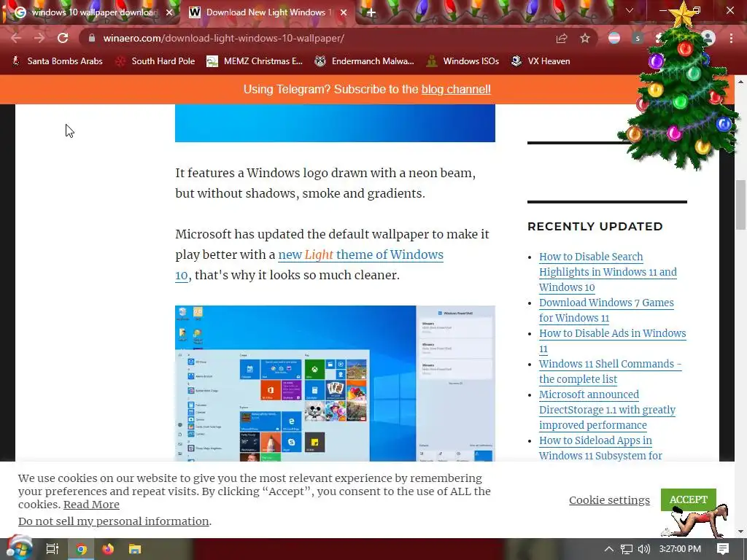Open the Endermanch Malwa... bookmark
747x560 pixels.
point(365,61)
